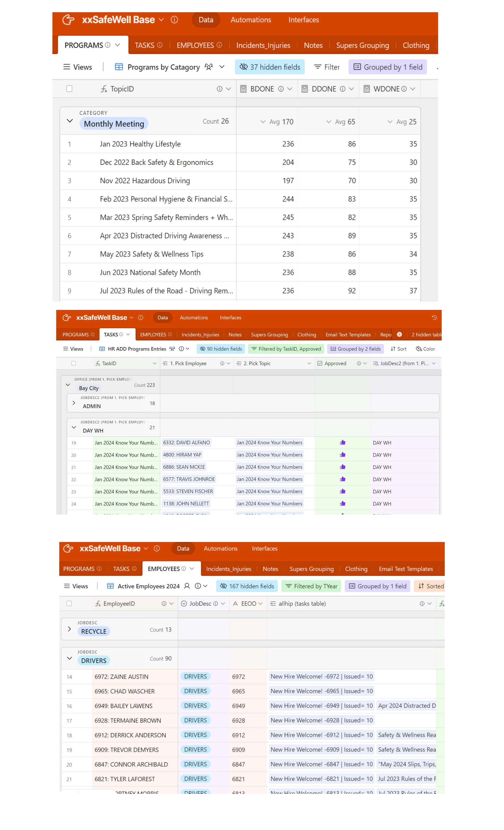Image resolution: width=504 pixels, height=830 pixels.
Task: Click the grid view icon for Programs by Catagory
Action: pos(119,67)
